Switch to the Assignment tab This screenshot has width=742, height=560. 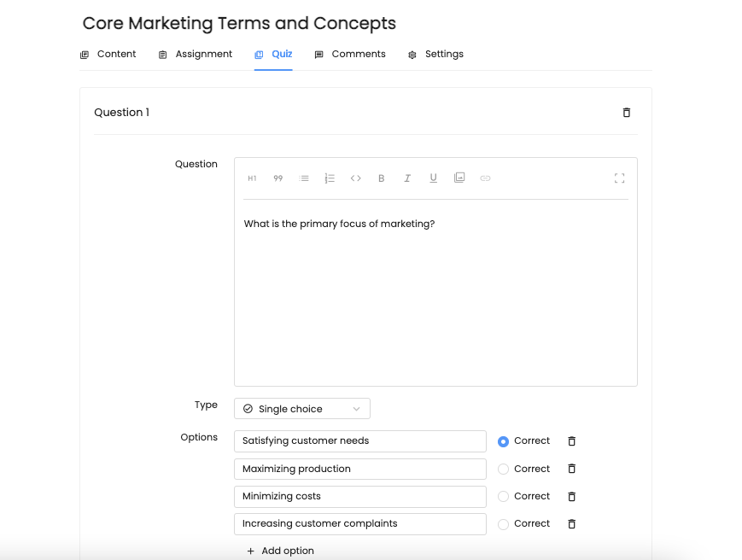point(196,55)
